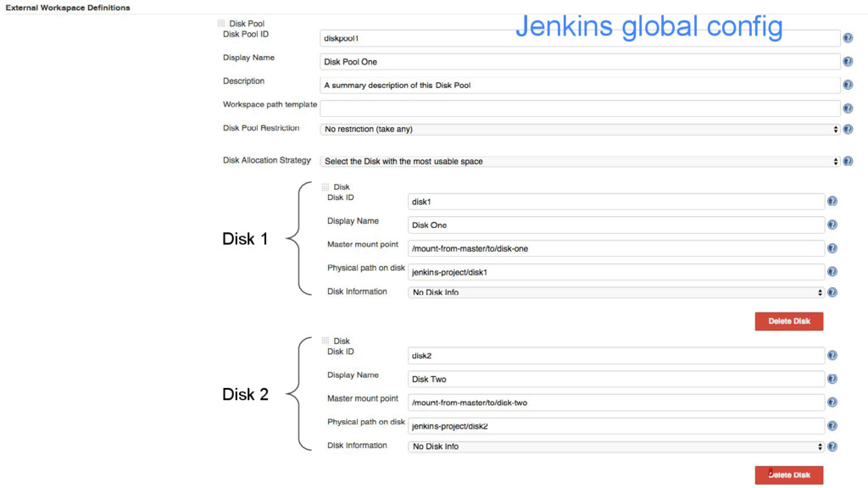Open Disk Information dropdown for disk1

point(616,292)
